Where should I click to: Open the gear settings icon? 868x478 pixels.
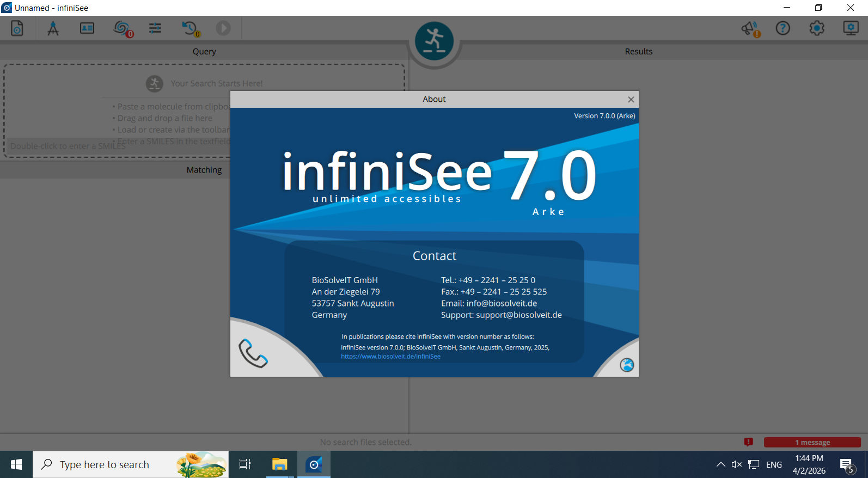pos(817,28)
